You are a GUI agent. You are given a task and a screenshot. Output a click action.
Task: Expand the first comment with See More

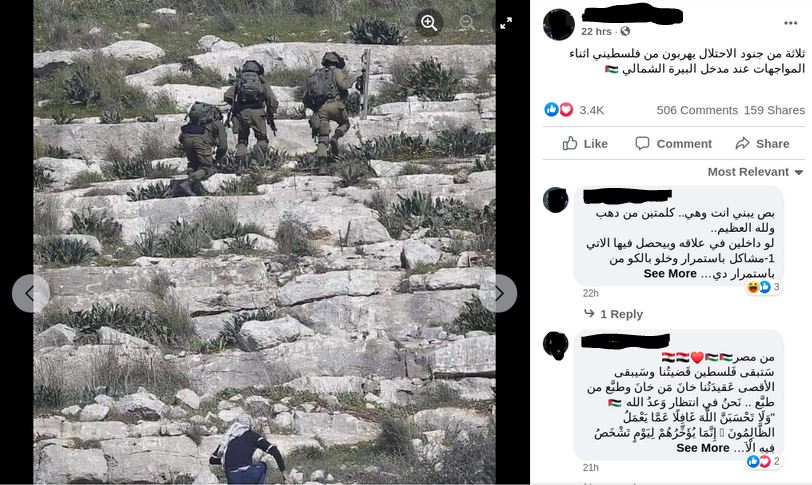click(670, 274)
